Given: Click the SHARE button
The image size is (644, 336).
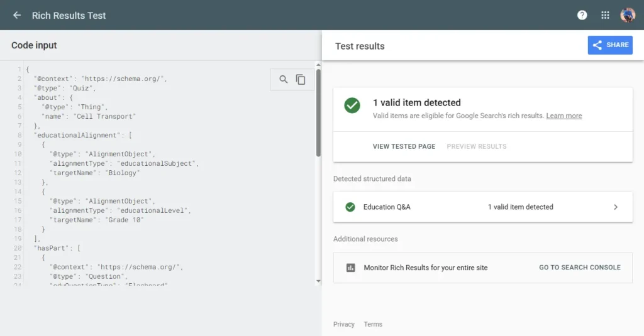Looking at the screenshot, I should click(x=610, y=45).
